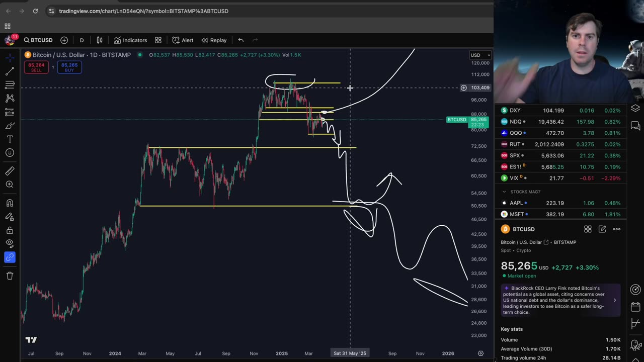Viewport: 644px width, 362px height.
Task: Activate the zoom in tool
Action: coord(10,185)
